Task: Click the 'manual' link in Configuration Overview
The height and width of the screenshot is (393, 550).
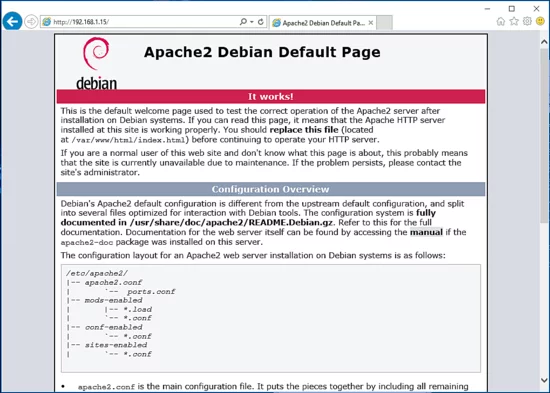Action: 426,232
